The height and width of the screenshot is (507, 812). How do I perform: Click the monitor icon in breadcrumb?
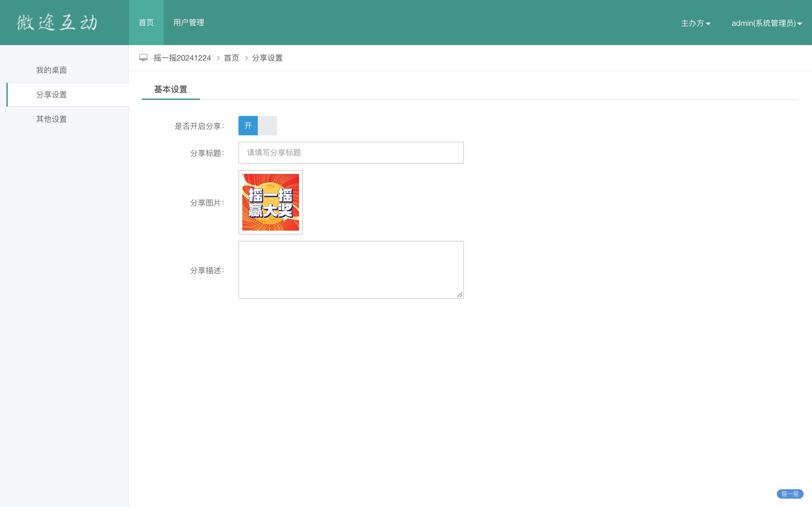point(143,58)
